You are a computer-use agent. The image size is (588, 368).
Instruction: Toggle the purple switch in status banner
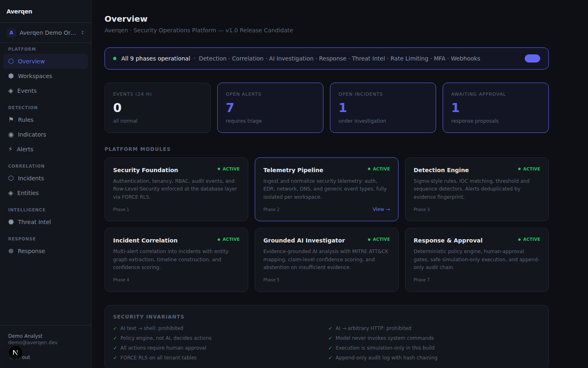click(x=532, y=58)
